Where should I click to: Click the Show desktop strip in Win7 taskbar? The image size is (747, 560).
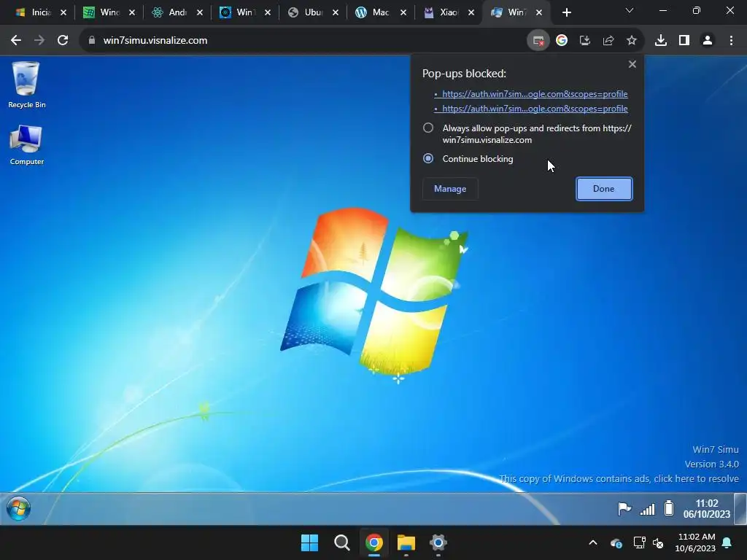click(740, 508)
